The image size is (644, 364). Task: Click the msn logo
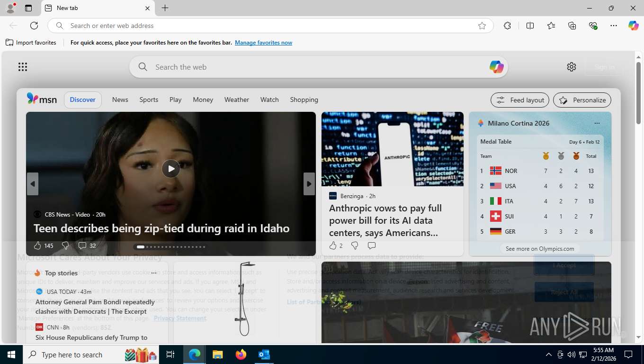pos(42,99)
